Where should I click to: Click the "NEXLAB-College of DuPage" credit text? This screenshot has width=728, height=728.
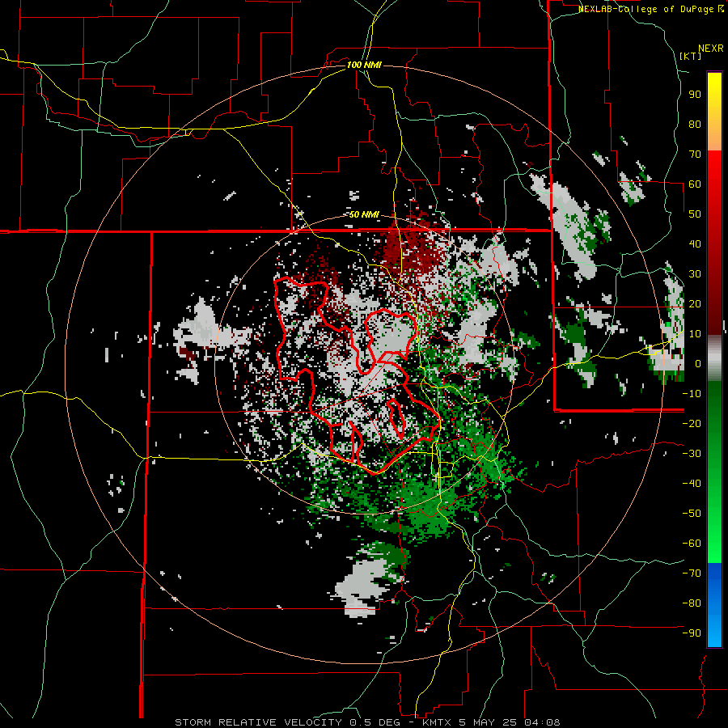[647, 9]
